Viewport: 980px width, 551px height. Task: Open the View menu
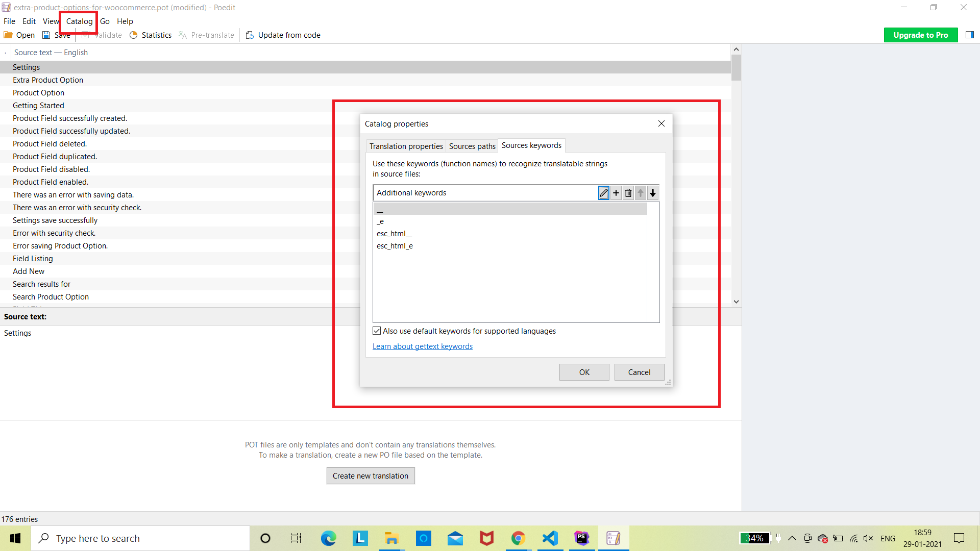point(51,21)
